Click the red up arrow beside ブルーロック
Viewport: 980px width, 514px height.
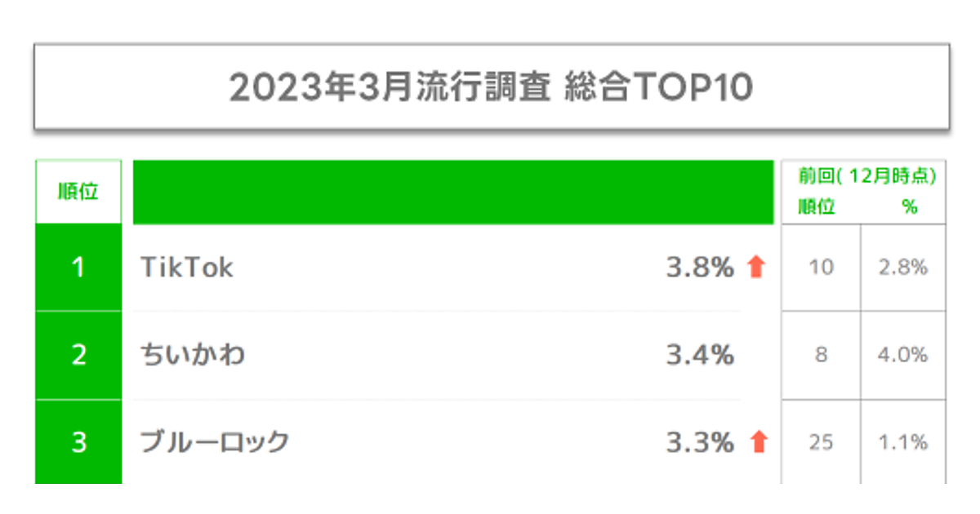tap(759, 442)
